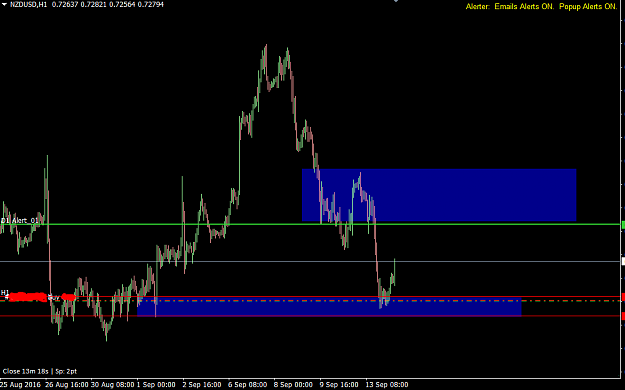Click the Sp: 2pt spread readout
Image resolution: width=625 pixels, height=390 pixels.
(66, 371)
